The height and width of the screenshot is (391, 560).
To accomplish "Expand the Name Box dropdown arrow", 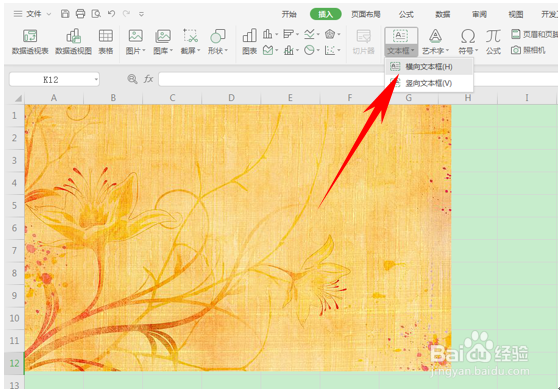I will pyautogui.click(x=96, y=80).
